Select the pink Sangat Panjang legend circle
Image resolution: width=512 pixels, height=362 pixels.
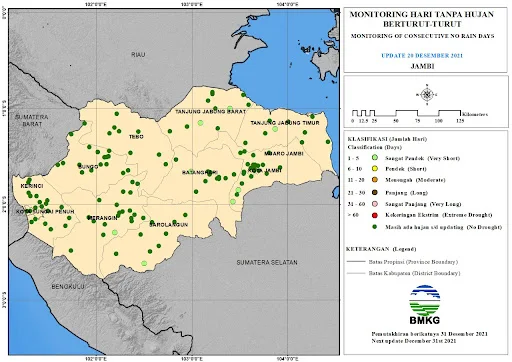click(x=375, y=204)
